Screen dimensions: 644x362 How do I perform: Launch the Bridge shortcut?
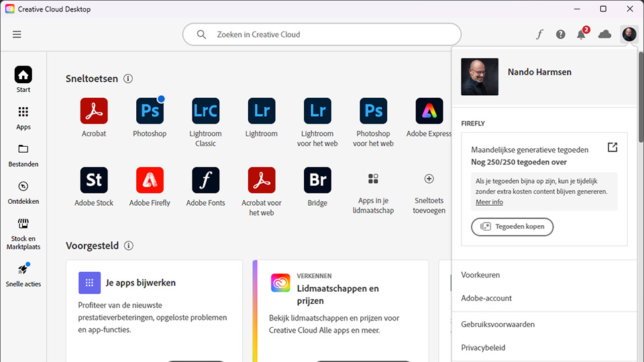click(317, 187)
